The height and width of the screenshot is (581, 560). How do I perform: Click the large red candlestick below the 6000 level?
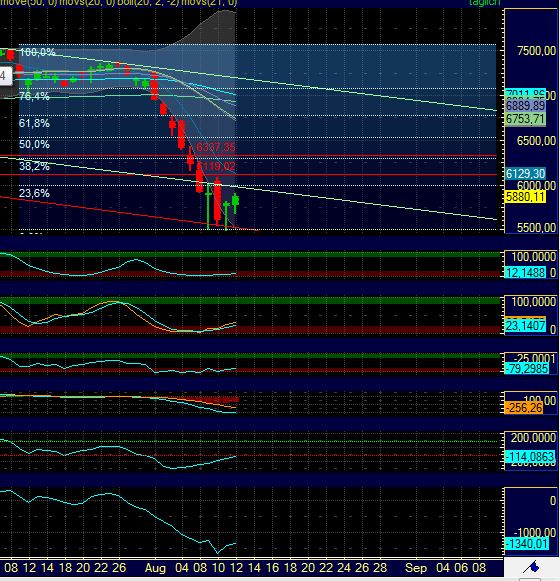click(x=218, y=202)
